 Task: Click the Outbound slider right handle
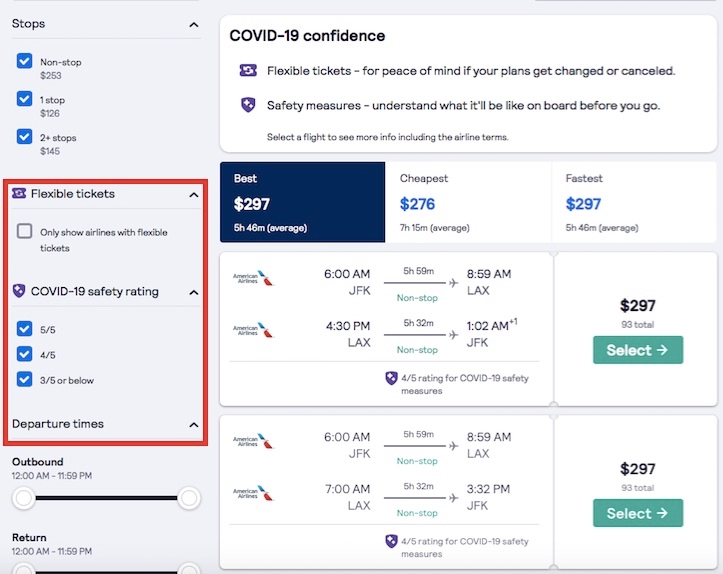coord(189,498)
